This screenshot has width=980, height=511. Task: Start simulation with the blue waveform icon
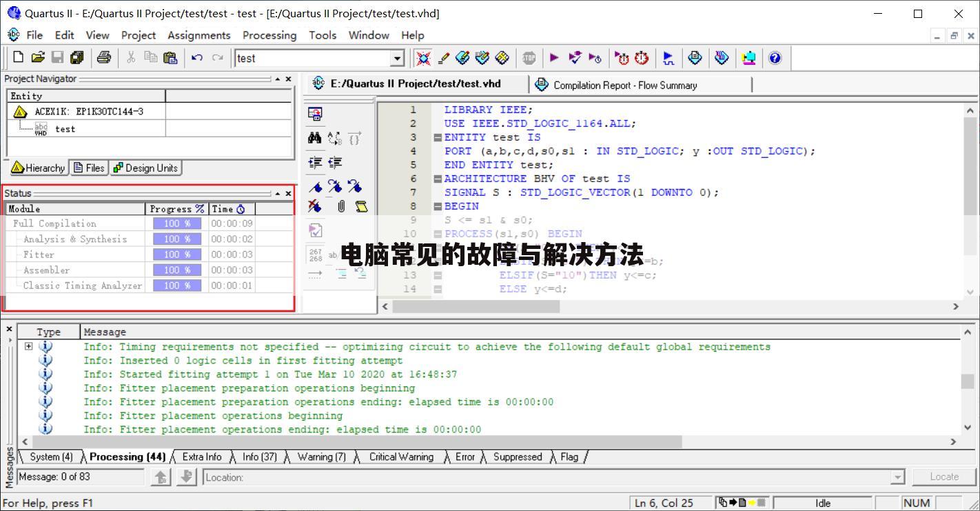(x=668, y=58)
